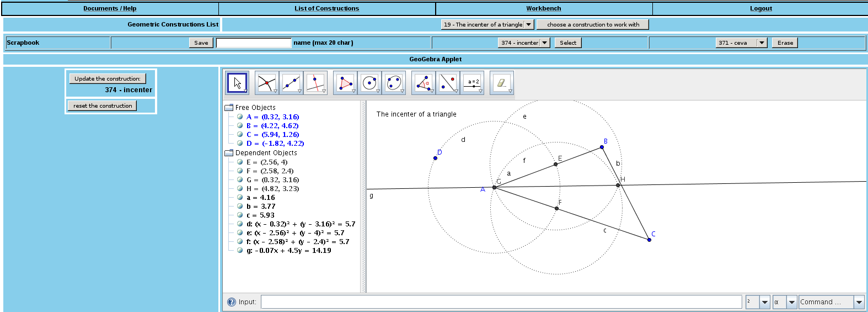Select the Conic through points tool

[393, 83]
